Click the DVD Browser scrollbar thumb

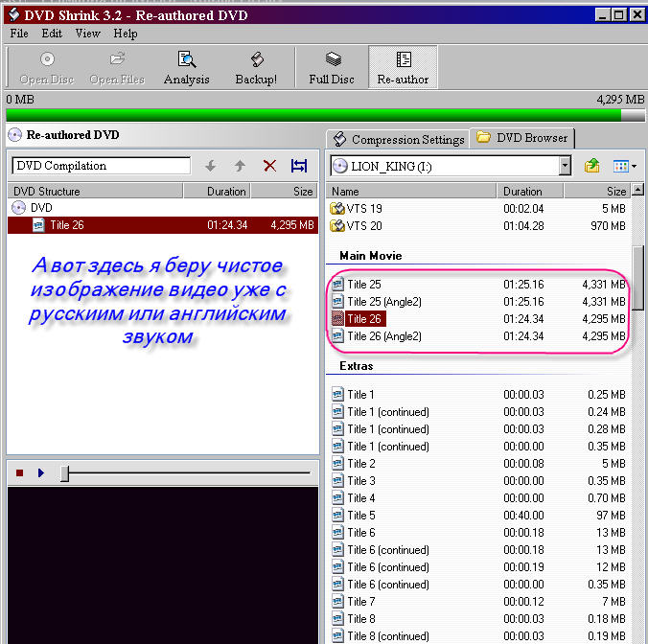[638, 278]
